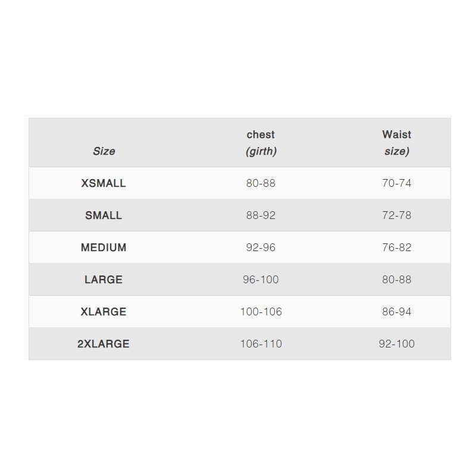Viewport: 476px width, 476px height.
Task: Select the SMALL size row label
Action: [x=104, y=215]
